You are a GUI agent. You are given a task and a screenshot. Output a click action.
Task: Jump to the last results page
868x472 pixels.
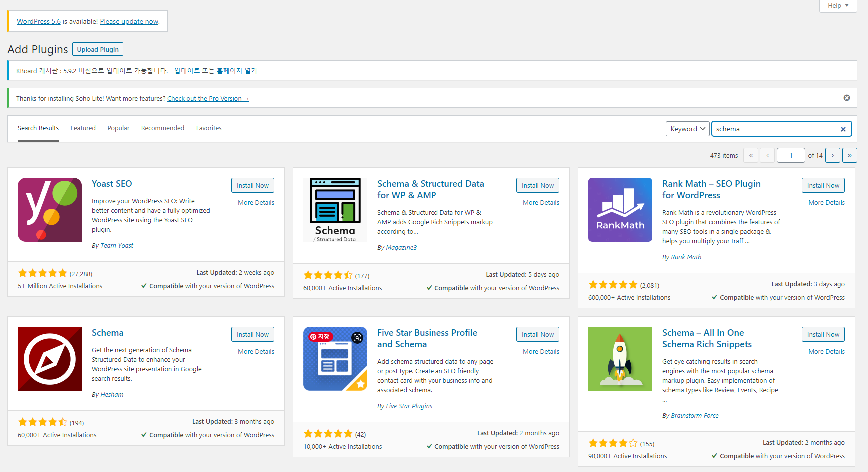pyautogui.click(x=850, y=155)
